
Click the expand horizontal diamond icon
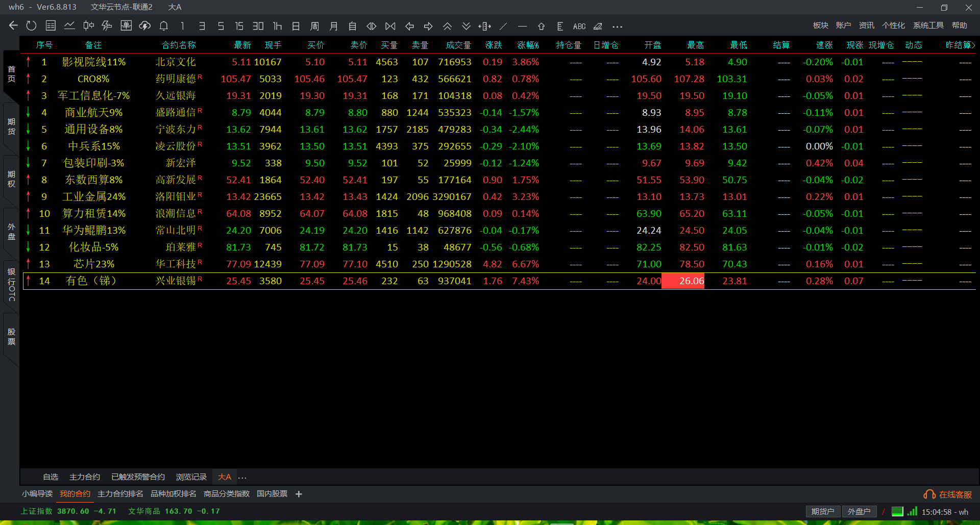click(x=372, y=26)
